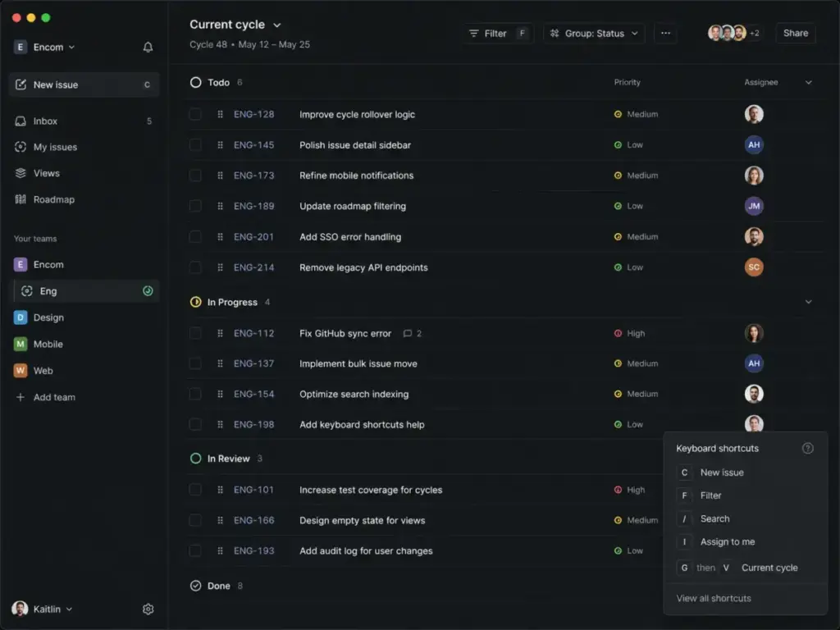Open settings gear next to Kaitlin
The image size is (840, 630).
pyautogui.click(x=148, y=609)
